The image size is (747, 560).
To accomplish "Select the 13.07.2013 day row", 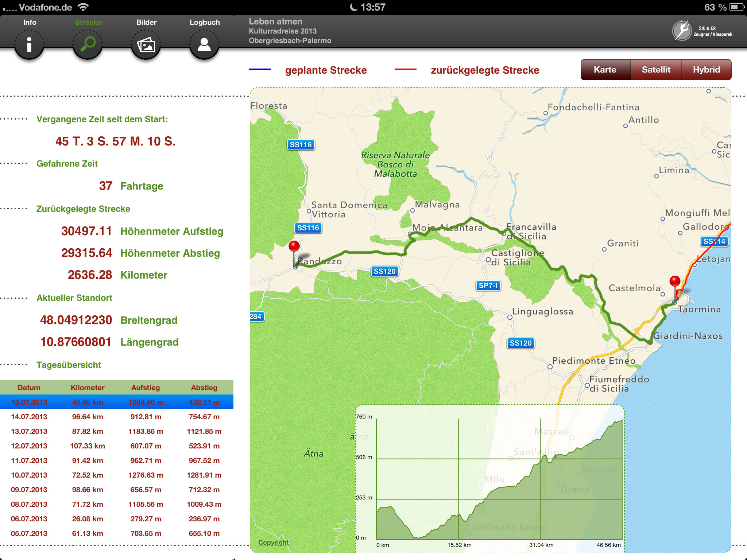I will click(x=117, y=431).
